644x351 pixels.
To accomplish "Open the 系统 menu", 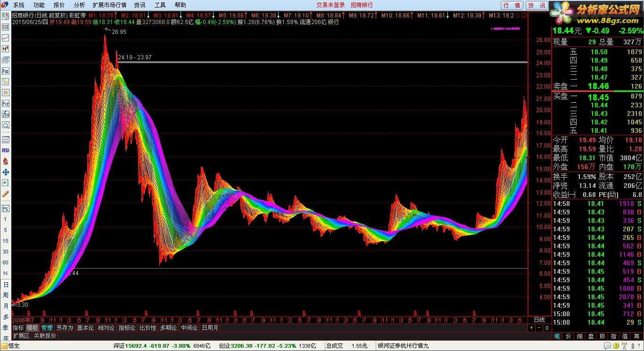I will pos(19,5).
